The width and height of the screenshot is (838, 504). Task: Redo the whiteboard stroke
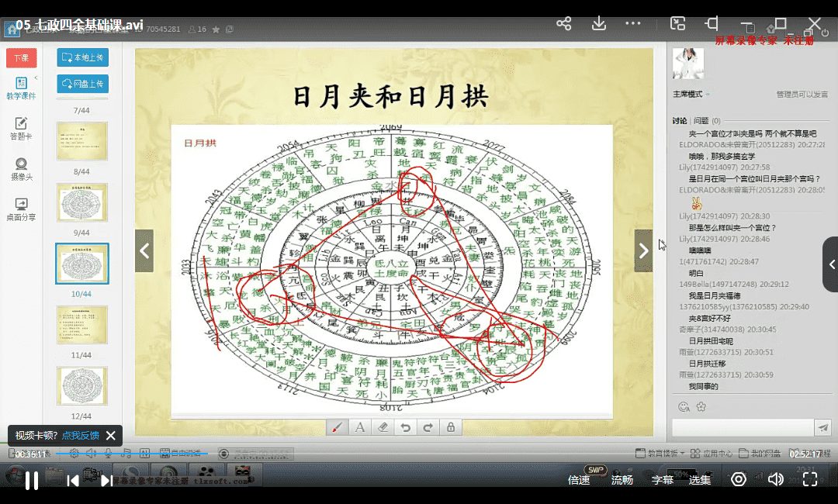[427, 427]
